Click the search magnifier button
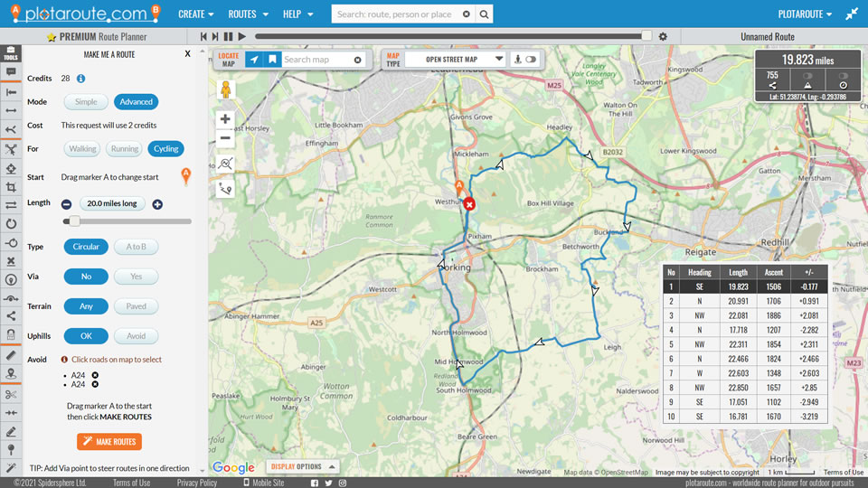 coord(484,14)
